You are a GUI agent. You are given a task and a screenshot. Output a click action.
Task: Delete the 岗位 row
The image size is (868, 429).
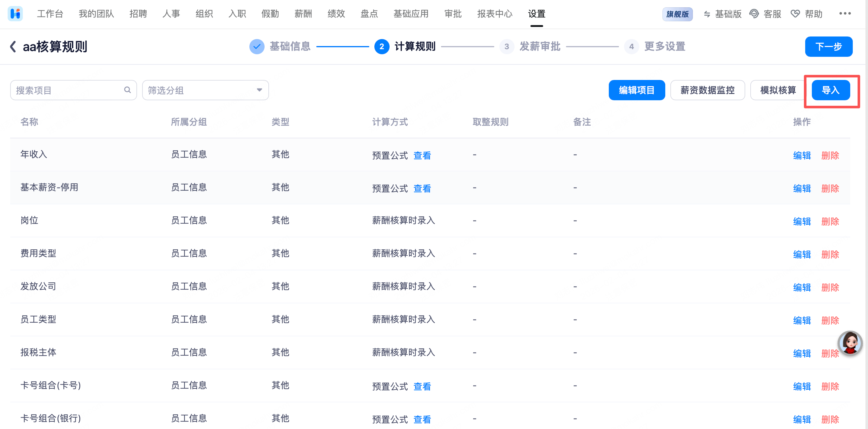pos(830,221)
